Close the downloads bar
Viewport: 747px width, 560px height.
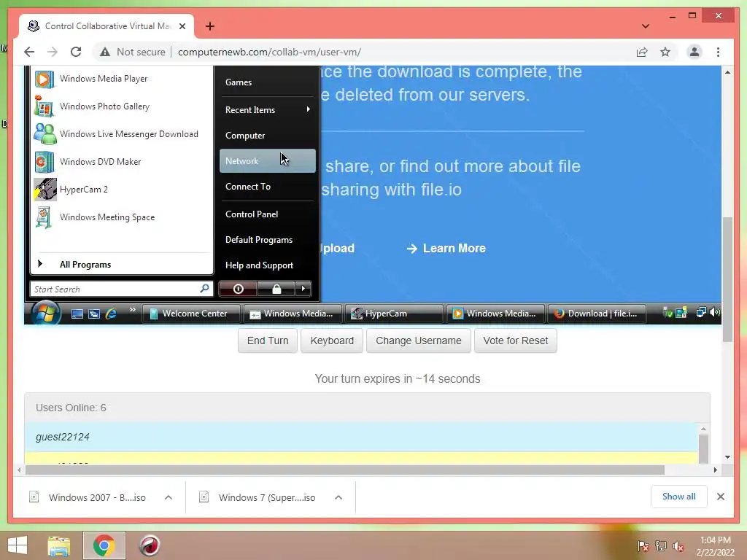click(720, 497)
